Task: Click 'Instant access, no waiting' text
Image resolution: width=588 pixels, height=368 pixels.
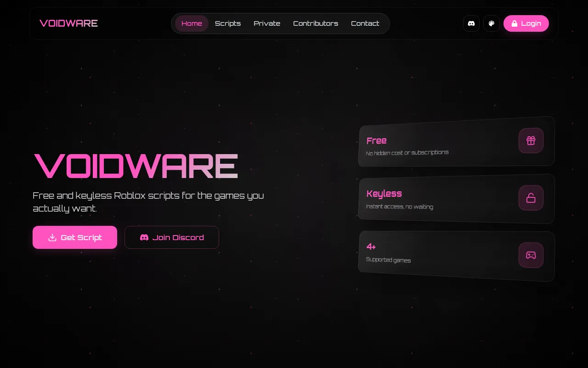Action: click(400, 207)
